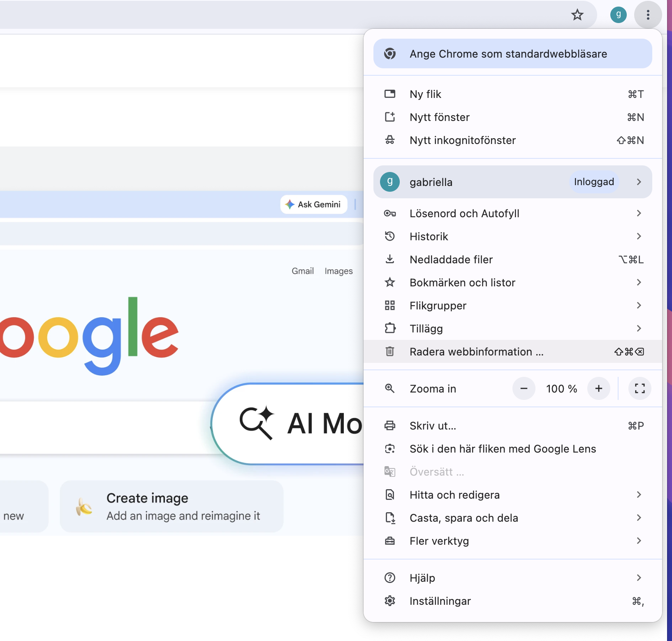Expand the Fler verktyg chevron

[639, 541]
